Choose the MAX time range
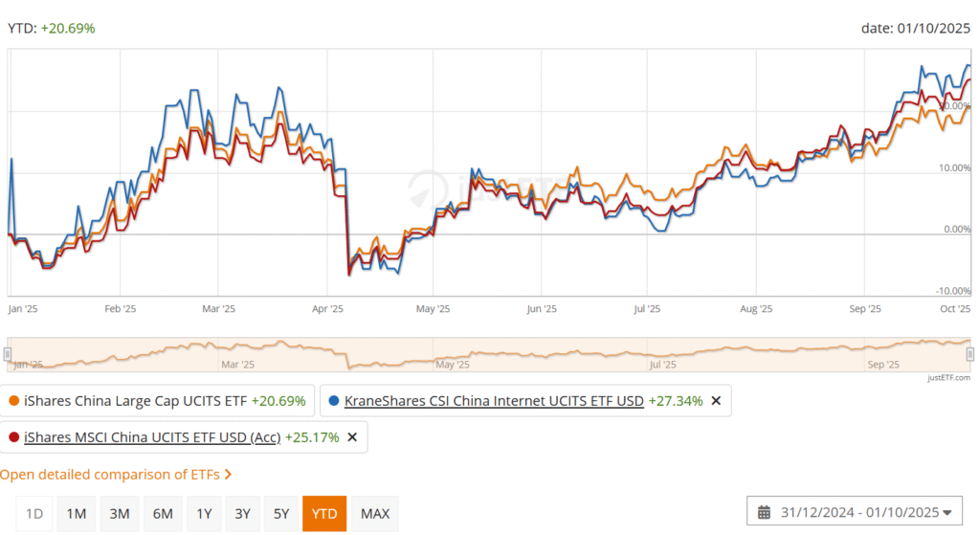The width and height of the screenshot is (980, 535). point(375,514)
